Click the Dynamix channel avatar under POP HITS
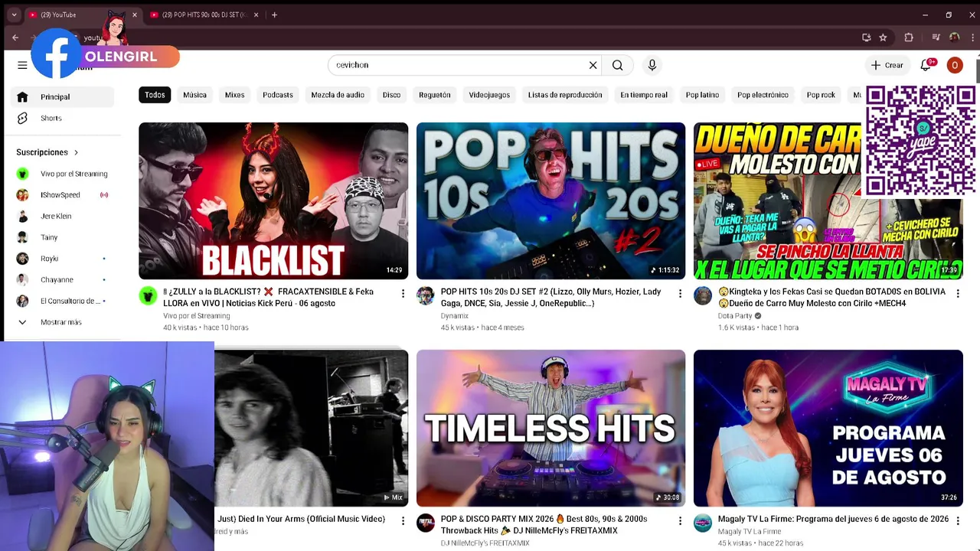The height and width of the screenshot is (551, 980). 426,296
